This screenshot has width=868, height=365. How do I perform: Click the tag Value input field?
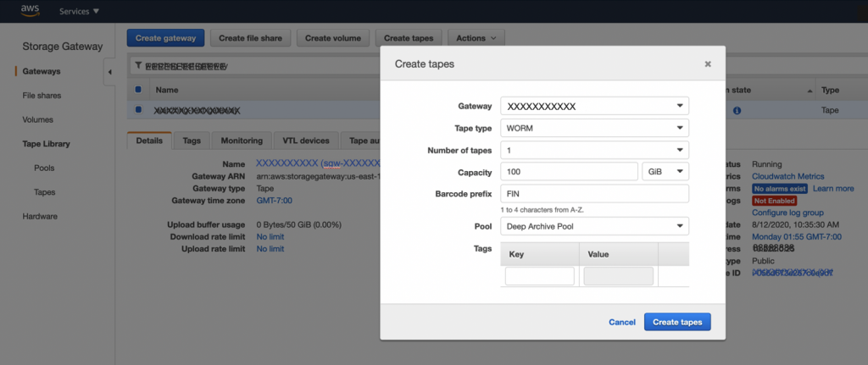(618, 276)
